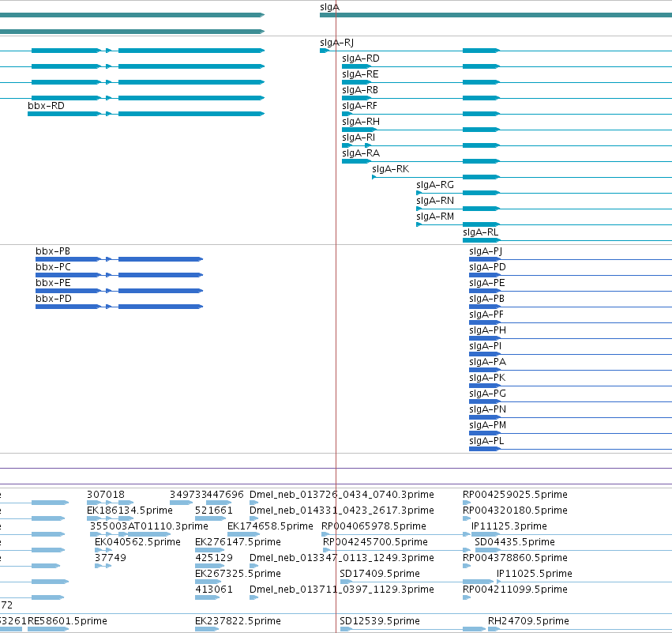Select the slgA-PG protein label

[487, 394]
